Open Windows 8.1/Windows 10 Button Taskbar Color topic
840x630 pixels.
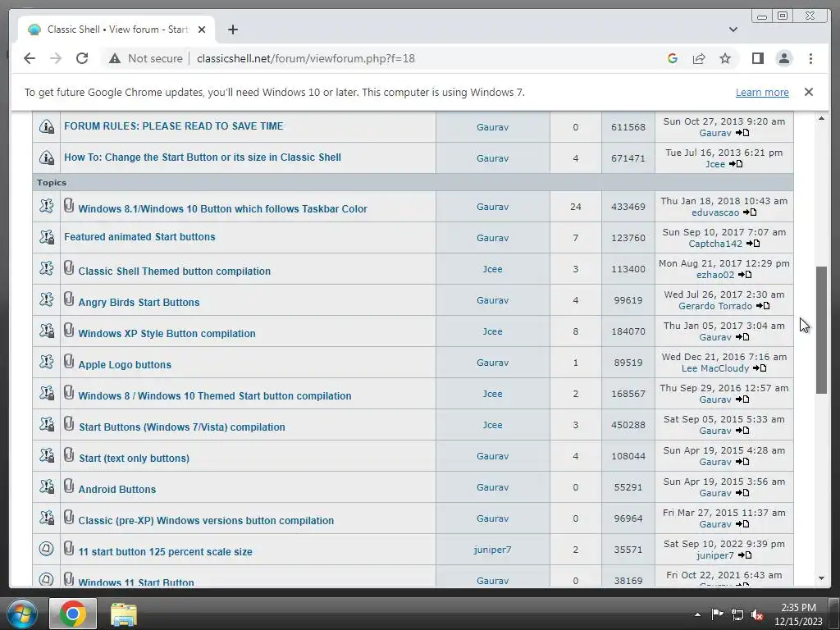[222, 209]
